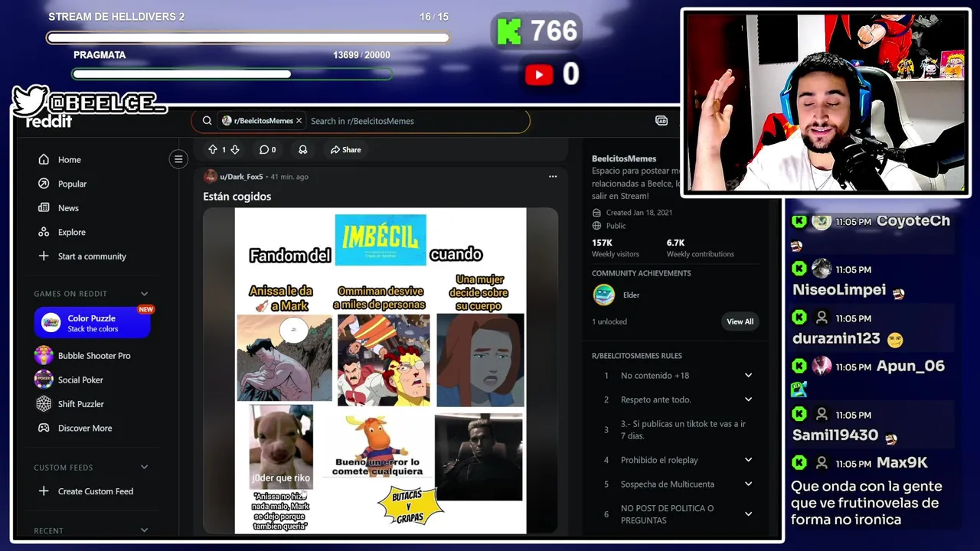Click chat username Apun_06

tap(910, 366)
